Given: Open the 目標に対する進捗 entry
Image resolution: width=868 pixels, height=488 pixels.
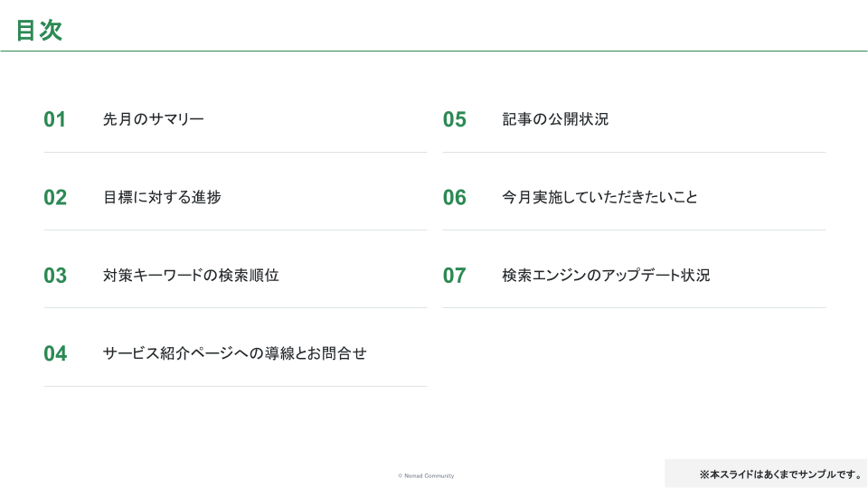Looking at the screenshot, I should (162, 197).
